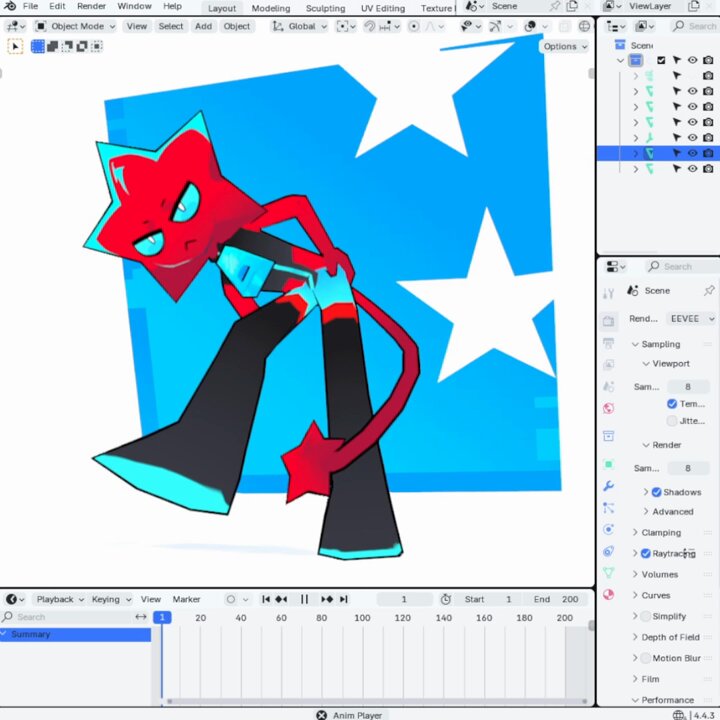Toggle proportional editing in viewport header
Viewport: 720px width, 720px height.
414,26
